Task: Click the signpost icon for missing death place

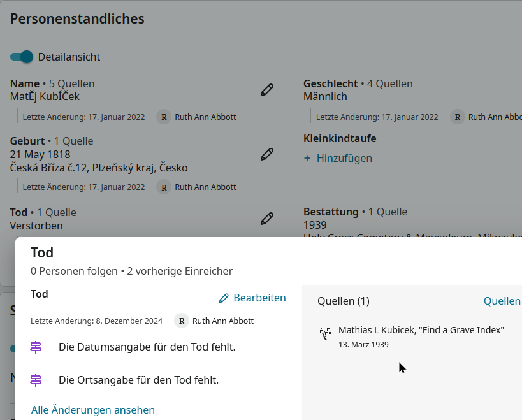Action: (x=36, y=380)
